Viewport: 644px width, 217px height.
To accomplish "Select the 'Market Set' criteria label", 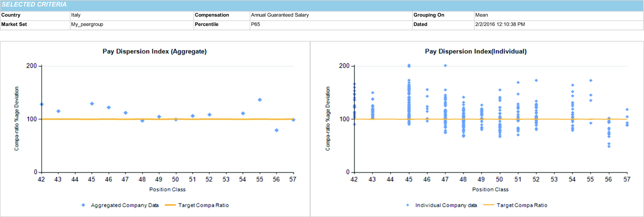I will pyautogui.click(x=14, y=24).
